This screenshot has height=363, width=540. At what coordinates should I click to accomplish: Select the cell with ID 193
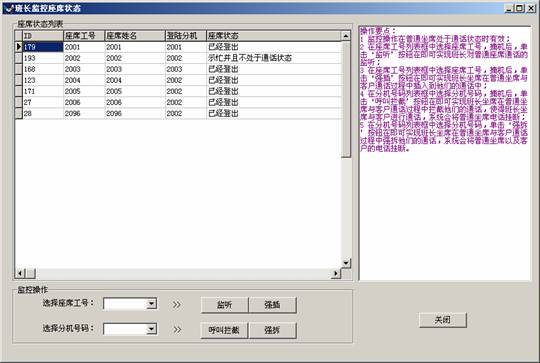(x=43, y=58)
